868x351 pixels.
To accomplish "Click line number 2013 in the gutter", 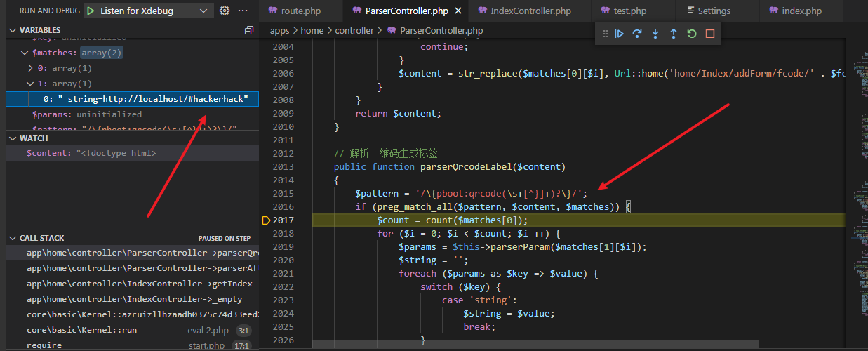I will (x=283, y=167).
